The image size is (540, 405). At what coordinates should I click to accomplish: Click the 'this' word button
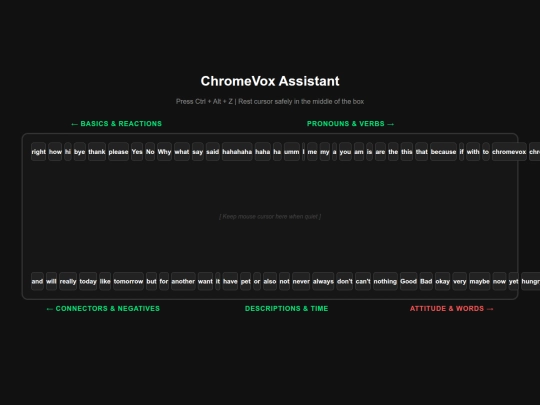point(407,152)
